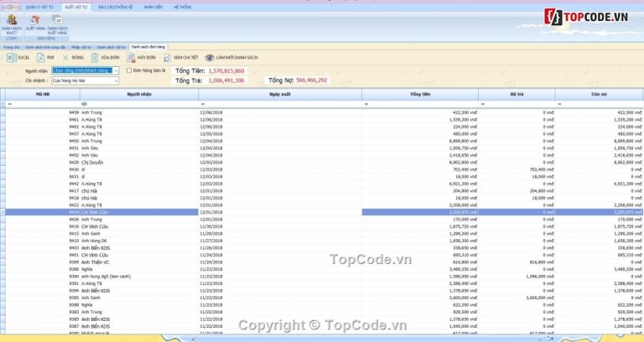Click the contains filter icon under Người nhận
The height and width of the screenshot is (342, 644).
[84, 104]
